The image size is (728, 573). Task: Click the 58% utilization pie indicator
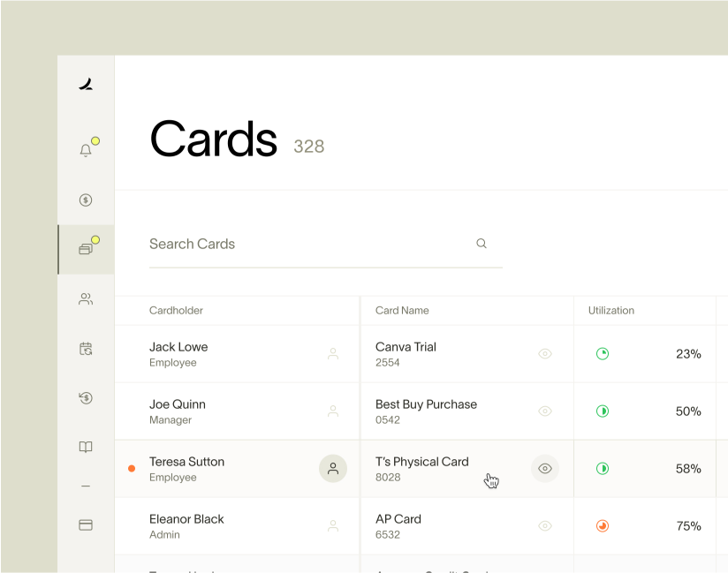pos(603,469)
